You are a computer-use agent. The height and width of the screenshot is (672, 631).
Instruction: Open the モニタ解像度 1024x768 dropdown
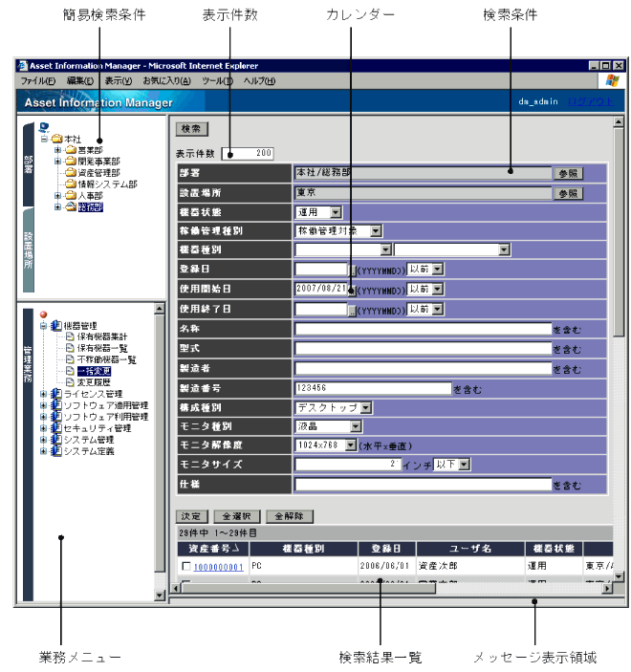click(351, 445)
